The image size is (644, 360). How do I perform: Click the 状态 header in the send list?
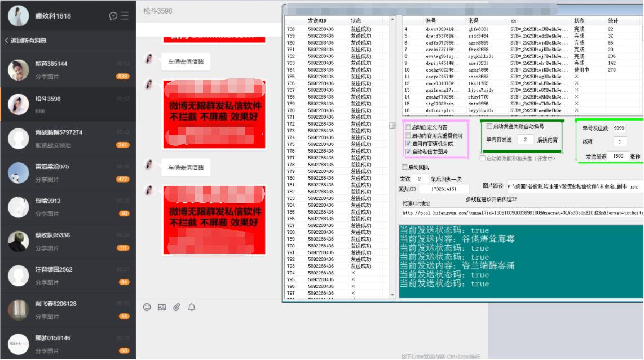coord(356,20)
